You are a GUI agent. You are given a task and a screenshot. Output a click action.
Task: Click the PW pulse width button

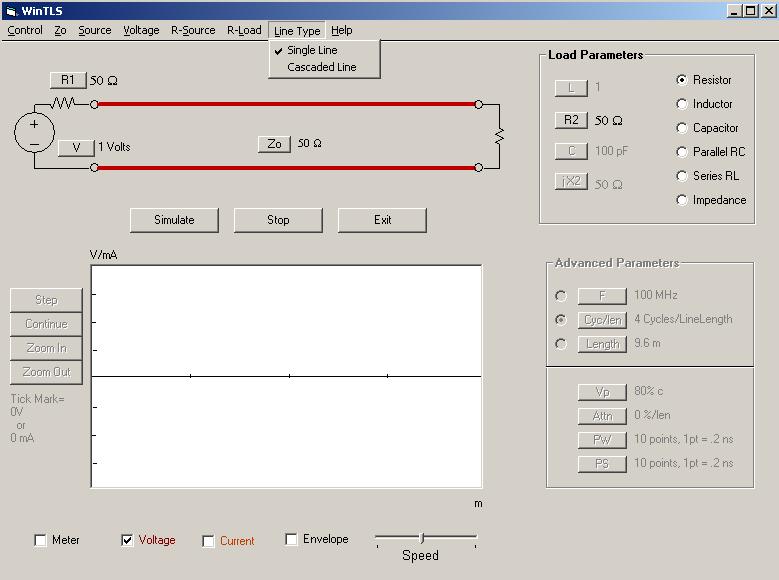click(x=602, y=440)
